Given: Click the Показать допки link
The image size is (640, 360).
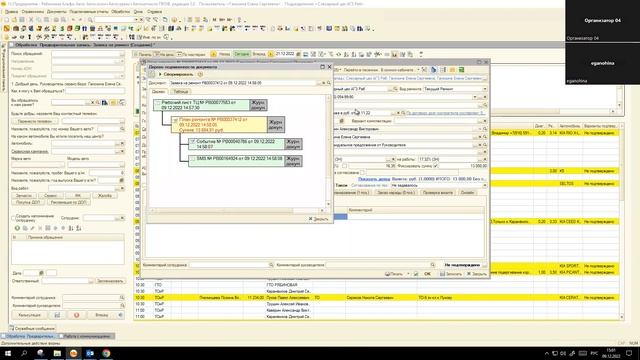Looking at the screenshot, I should 374,179.
